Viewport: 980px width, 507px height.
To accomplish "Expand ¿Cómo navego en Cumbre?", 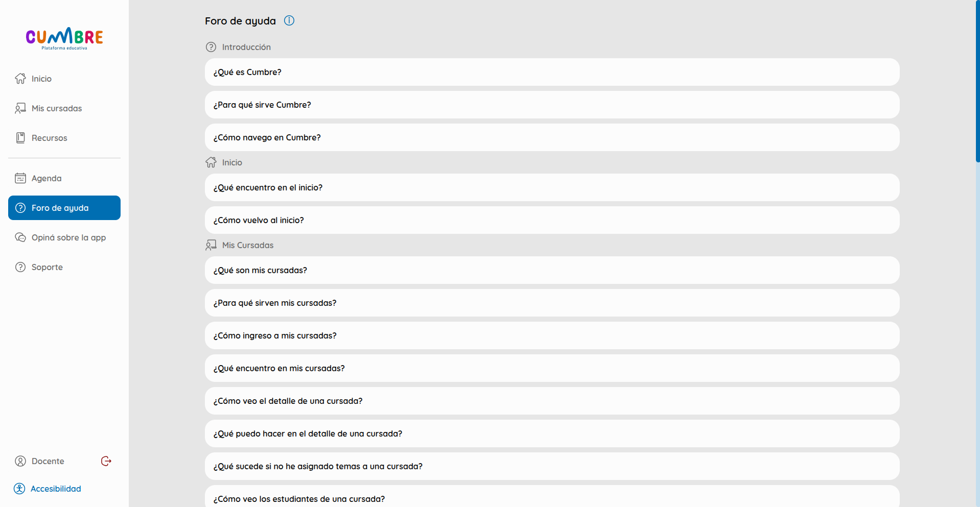I will coord(552,137).
